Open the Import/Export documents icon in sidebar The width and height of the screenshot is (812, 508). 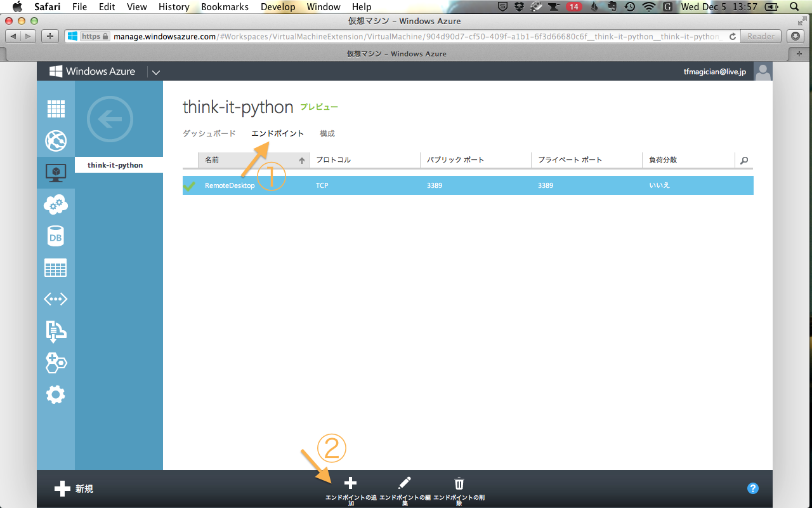(56, 331)
